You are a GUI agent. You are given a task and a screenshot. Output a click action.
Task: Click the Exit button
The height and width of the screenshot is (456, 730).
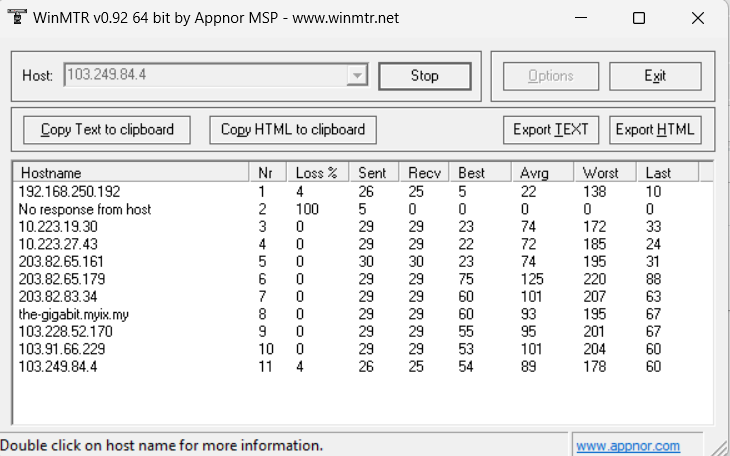[x=655, y=76]
